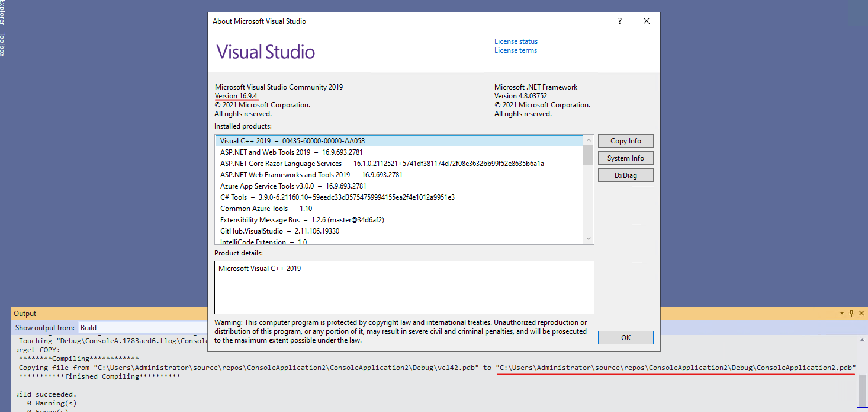The image size is (868, 412).
Task: Click Version 16.9.4 text
Action: pyautogui.click(x=236, y=96)
